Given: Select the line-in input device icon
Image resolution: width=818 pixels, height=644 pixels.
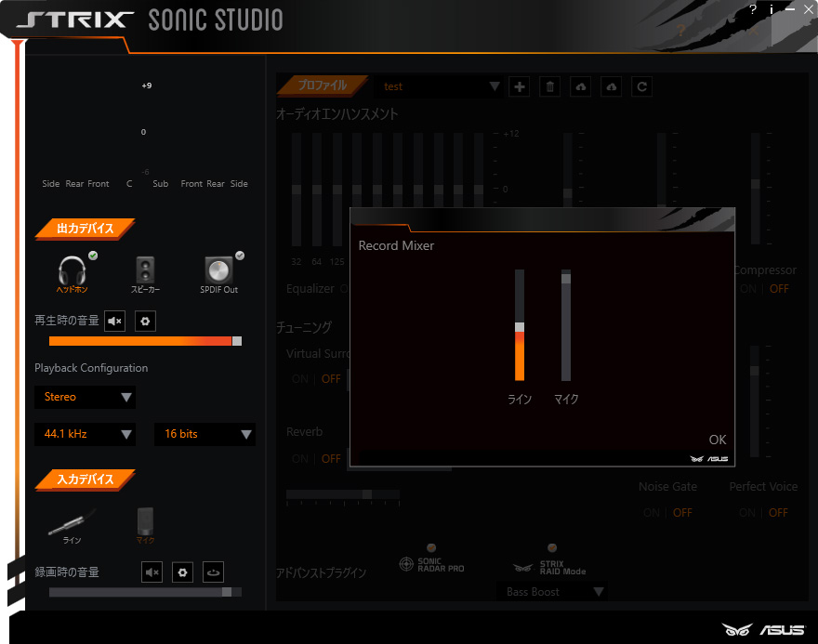Looking at the screenshot, I should point(72,522).
